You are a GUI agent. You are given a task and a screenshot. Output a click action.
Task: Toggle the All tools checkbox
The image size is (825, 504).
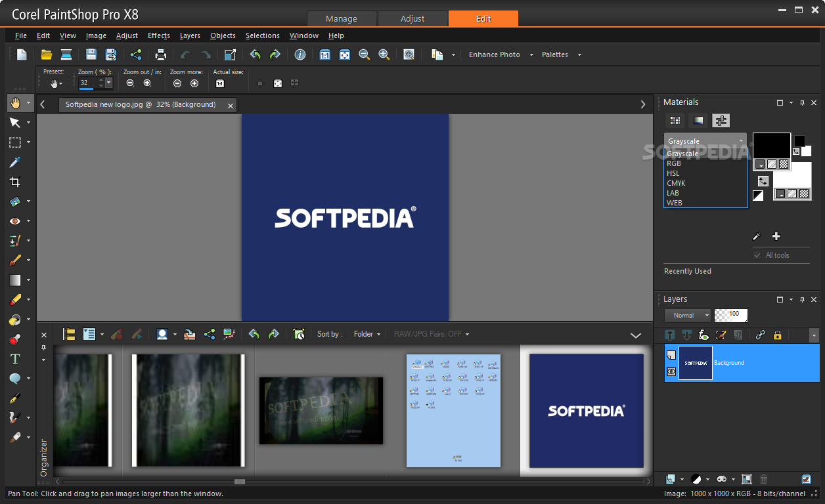(757, 255)
